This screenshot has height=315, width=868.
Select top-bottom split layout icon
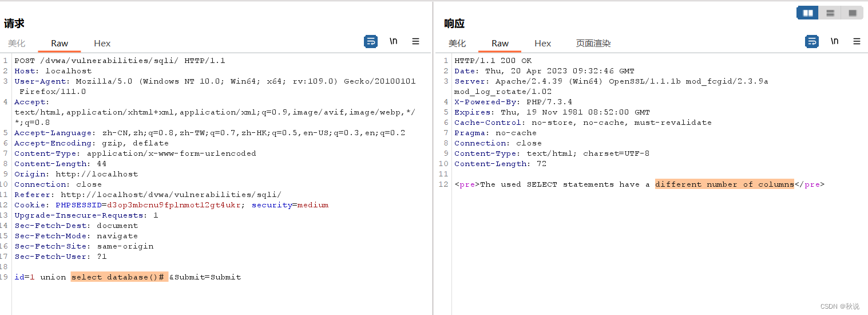pyautogui.click(x=830, y=13)
